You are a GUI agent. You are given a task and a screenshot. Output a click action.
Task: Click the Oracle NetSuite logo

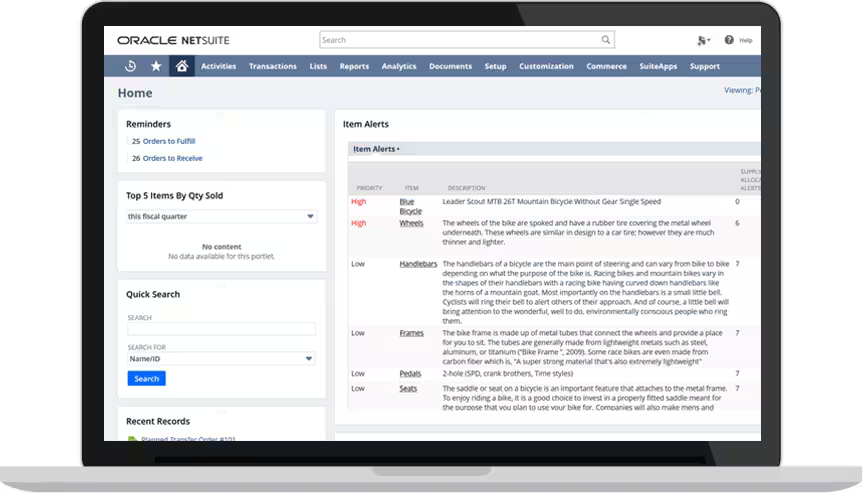click(173, 40)
